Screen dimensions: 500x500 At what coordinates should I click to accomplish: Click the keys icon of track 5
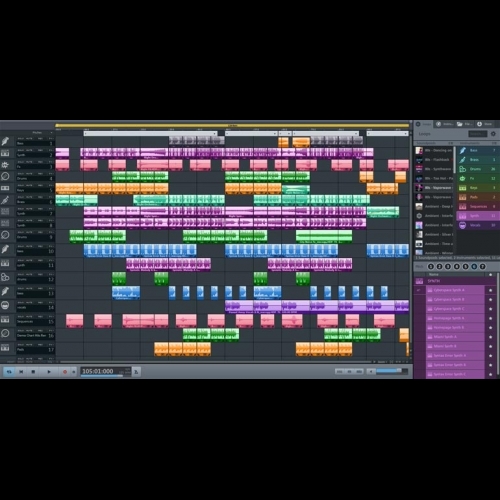point(5,188)
